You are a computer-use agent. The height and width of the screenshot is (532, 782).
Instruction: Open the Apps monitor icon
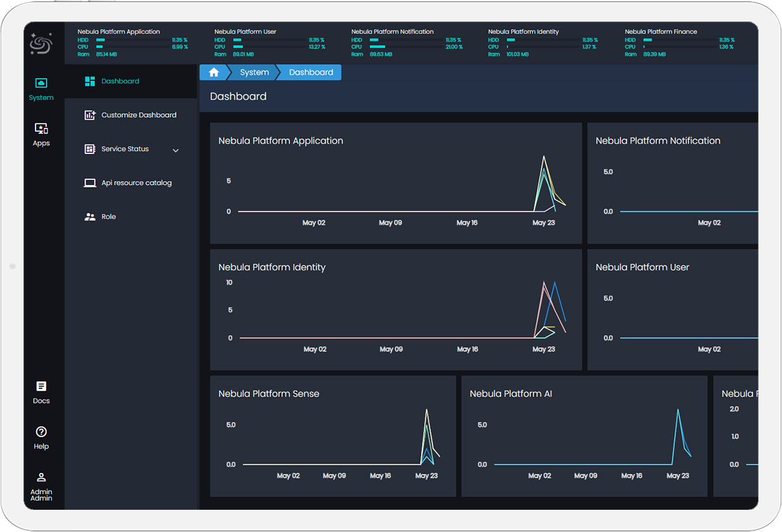pyautogui.click(x=41, y=129)
